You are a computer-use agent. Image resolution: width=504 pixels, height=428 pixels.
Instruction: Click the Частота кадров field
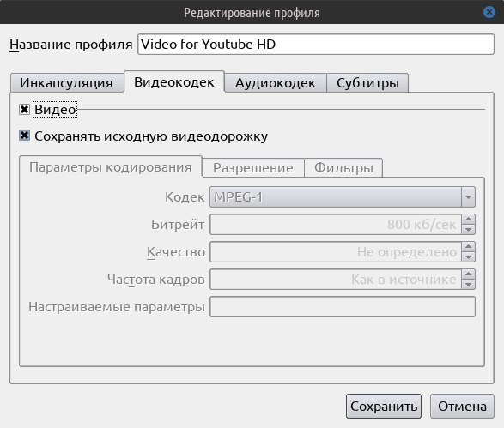pyautogui.click(x=336, y=280)
